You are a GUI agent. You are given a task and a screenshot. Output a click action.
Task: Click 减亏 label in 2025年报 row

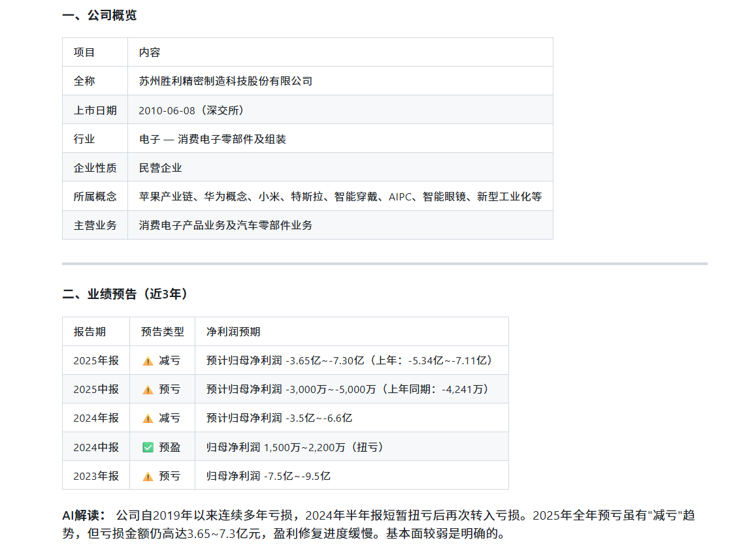[170, 361]
